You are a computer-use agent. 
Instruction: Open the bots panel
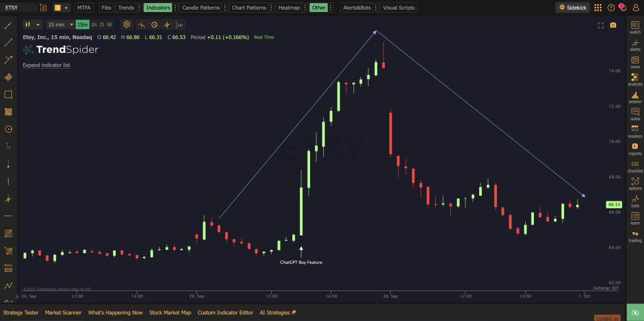tap(635, 201)
